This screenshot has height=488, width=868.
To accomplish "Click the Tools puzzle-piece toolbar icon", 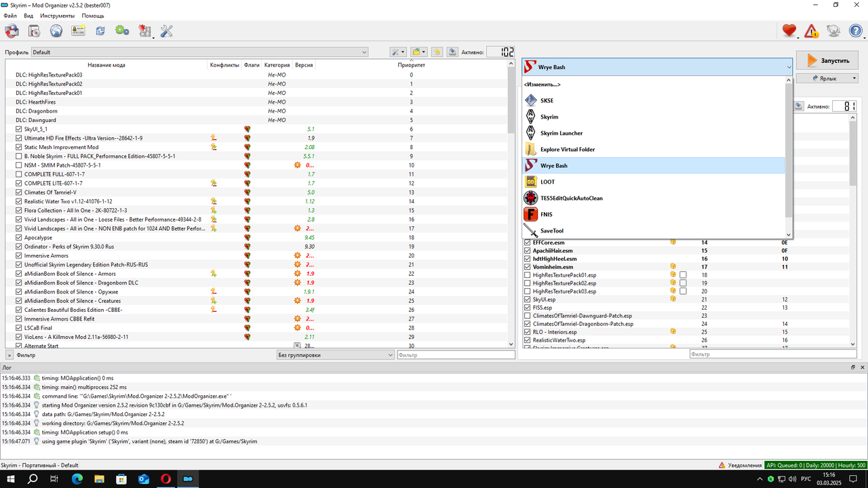I will click(144, 31).
